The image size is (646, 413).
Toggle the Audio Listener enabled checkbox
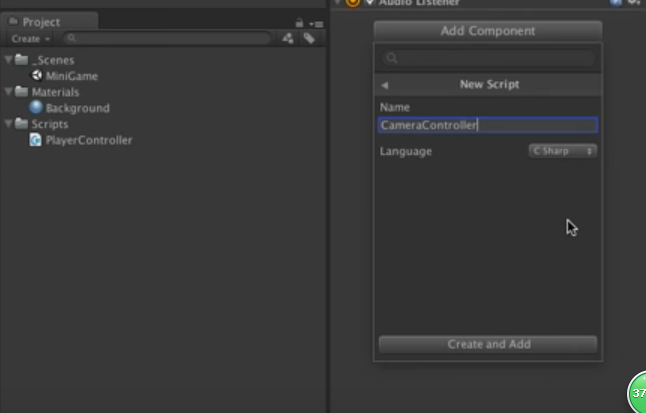tap(370, 2)
